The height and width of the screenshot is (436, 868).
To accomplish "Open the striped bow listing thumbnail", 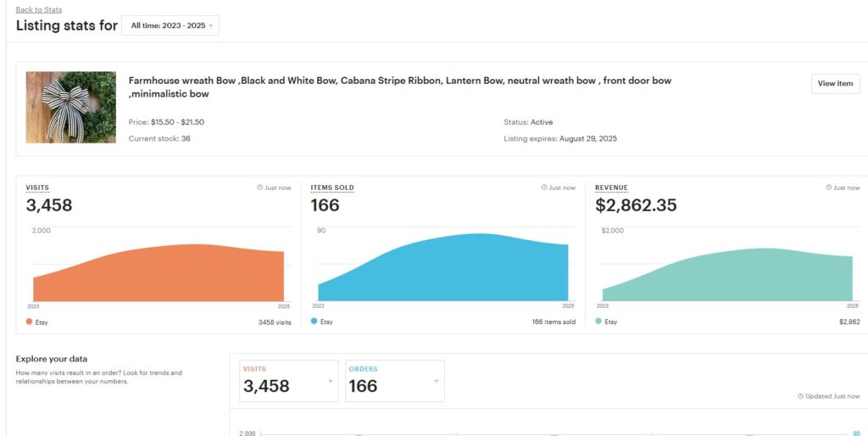I will point(71,107).
